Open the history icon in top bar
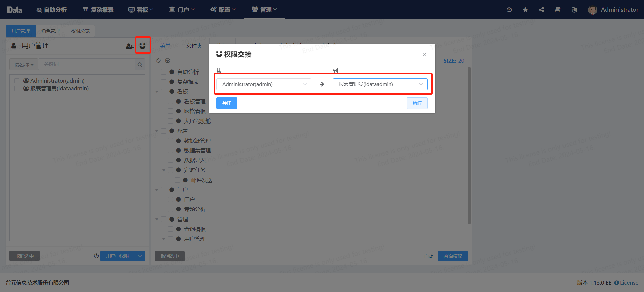 point(509,10)
